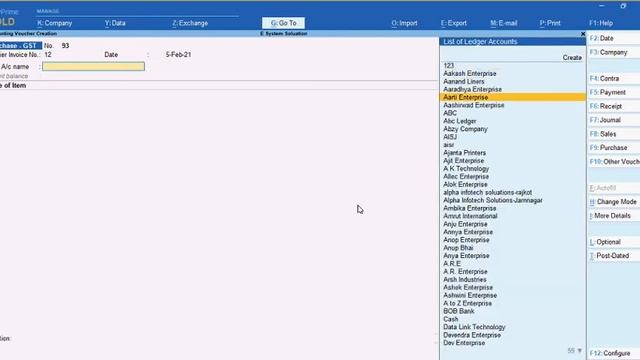The height and width of the screenshot is (360, 640).
Task: Select Anup Bhai ledger
Action: 458,248
